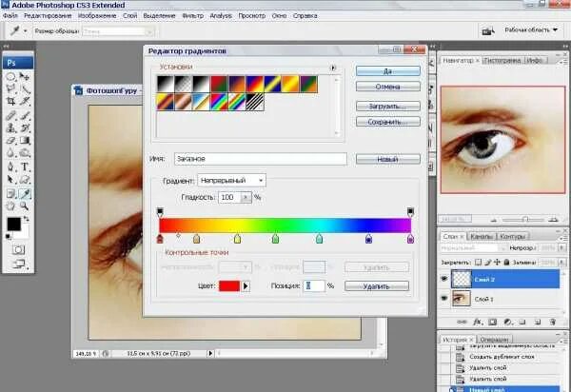
Task: Toggle lock position
Action: point(497,262)
